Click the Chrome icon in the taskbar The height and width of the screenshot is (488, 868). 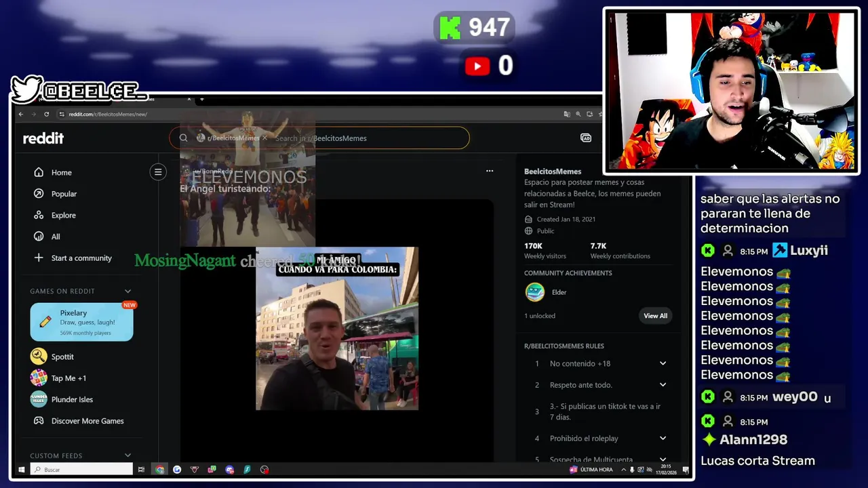(159, 470)
